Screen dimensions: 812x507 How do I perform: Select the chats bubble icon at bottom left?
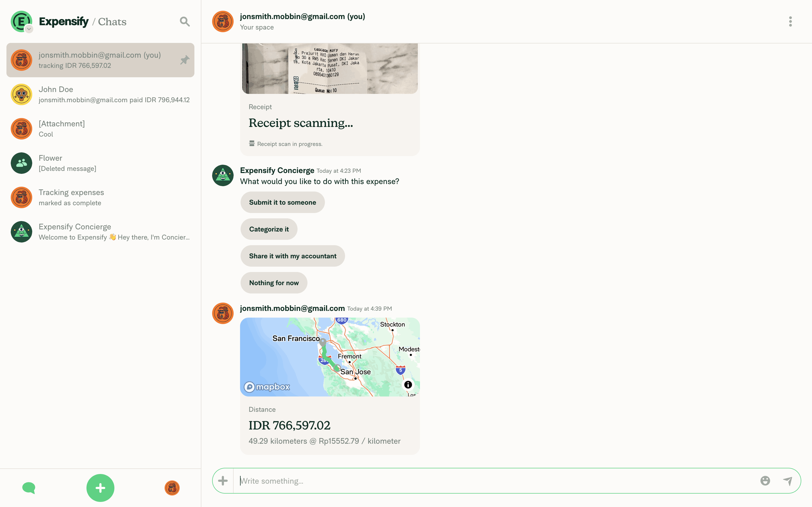29,488
